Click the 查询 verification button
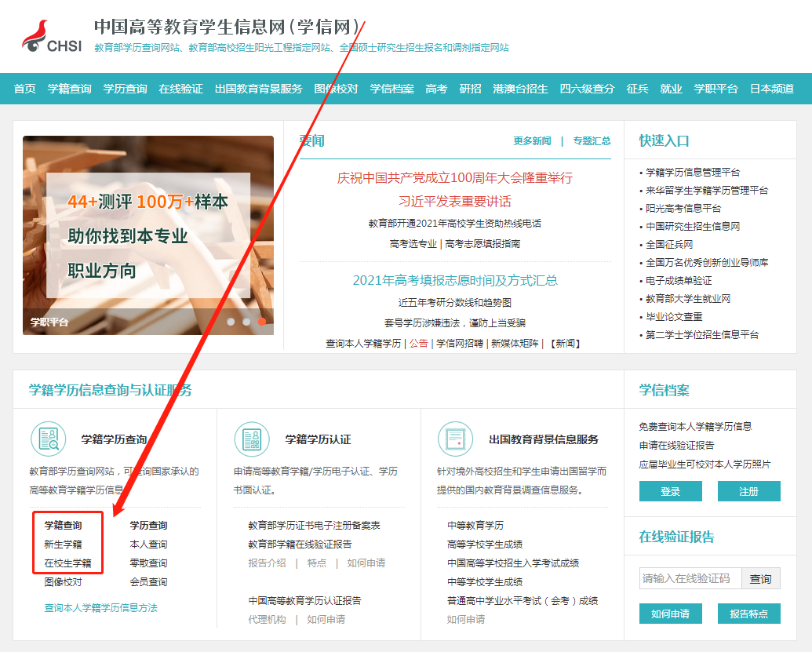812x652 pixels. click(x=761, y=578)
